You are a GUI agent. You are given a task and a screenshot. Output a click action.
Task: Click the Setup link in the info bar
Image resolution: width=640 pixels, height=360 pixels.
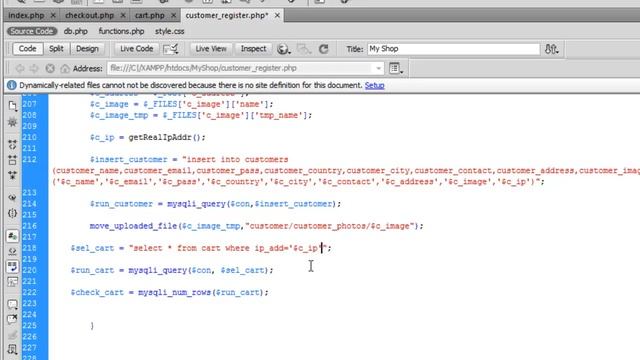point(374,85)
